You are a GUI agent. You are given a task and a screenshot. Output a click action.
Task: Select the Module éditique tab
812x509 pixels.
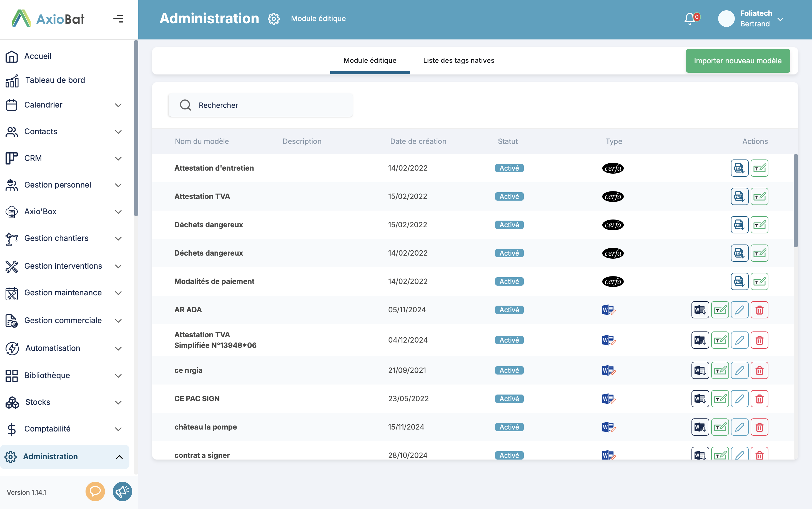369,61
